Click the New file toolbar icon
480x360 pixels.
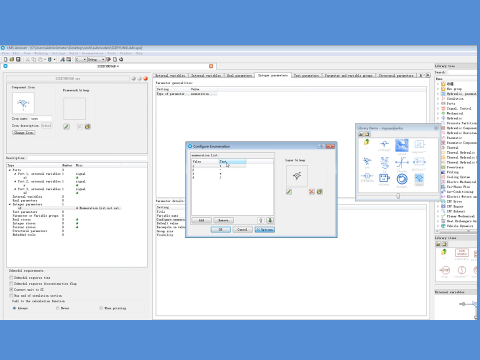point(5,59)
